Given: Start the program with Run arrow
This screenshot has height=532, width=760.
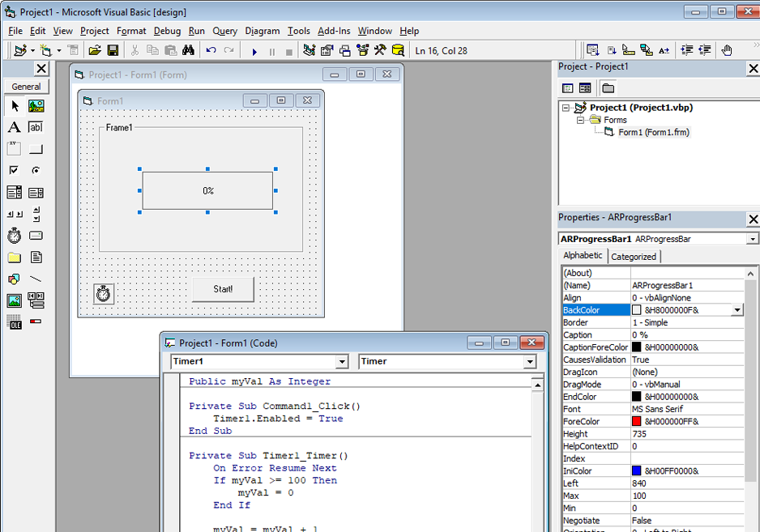Looking at the screenshot, I should click(254, 51).
